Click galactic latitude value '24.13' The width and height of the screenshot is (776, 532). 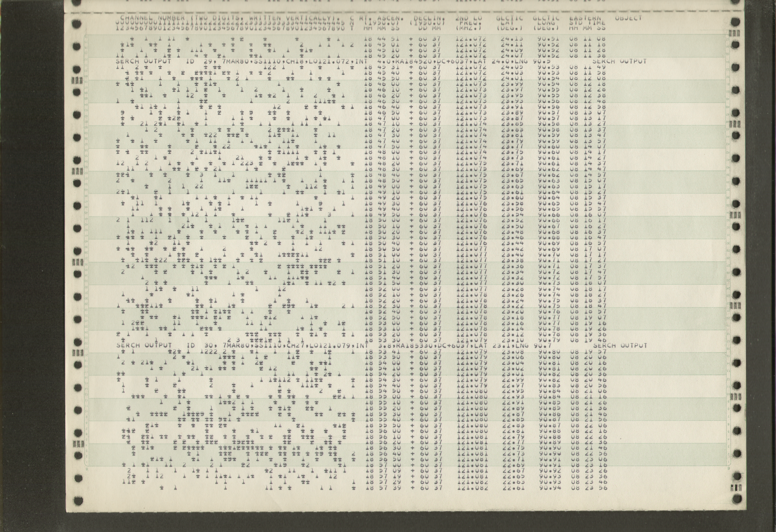[x=513, y=39]
